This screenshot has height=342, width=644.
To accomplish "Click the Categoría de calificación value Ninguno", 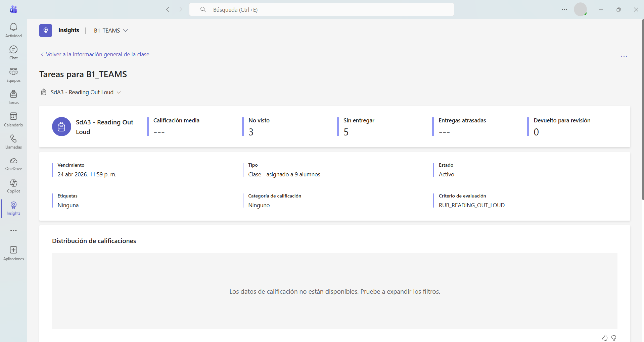I will (x=259, y=205).
